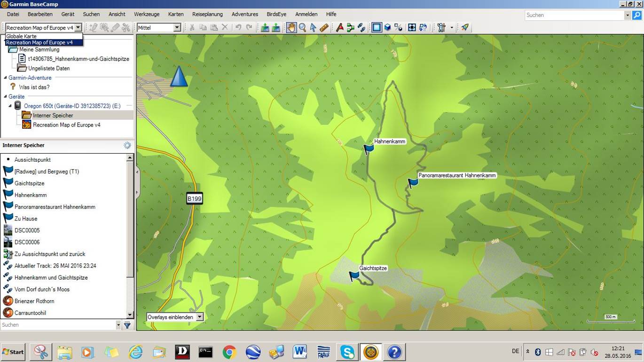Open the Track drawing footprints tool
This screenshot has width=644, height=362.
click(361, 27)
